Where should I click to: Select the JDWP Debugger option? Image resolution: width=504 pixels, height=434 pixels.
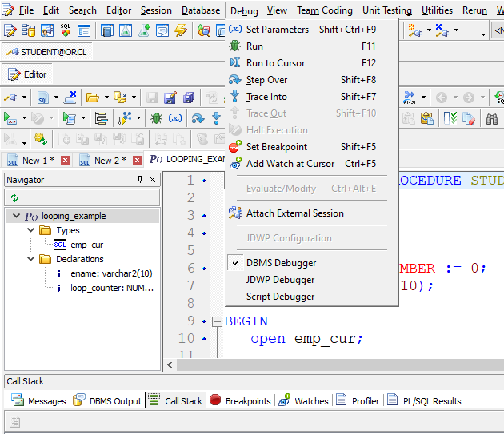tap(312, 280)
